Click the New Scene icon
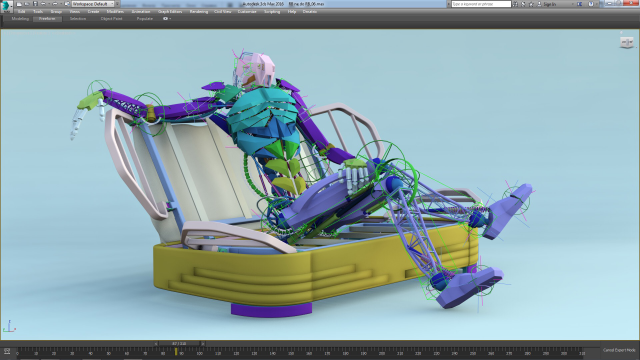 19,4
